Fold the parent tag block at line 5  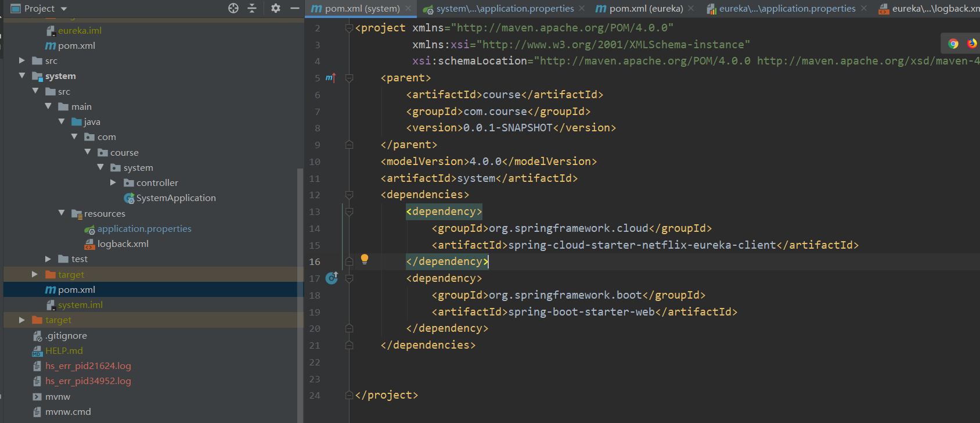pyautogui.click(x=349, y=78)
